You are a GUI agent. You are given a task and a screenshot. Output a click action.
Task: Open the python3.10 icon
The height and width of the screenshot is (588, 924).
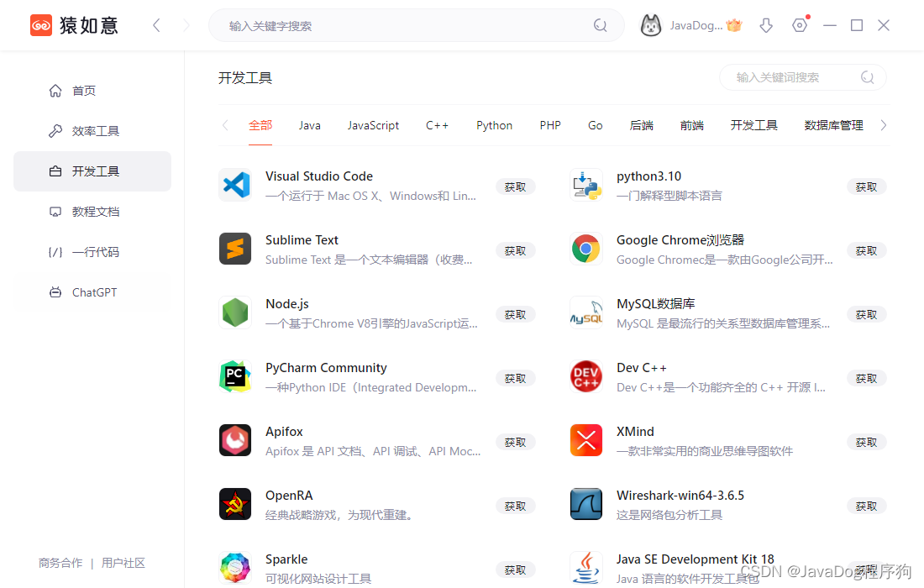[586, 185]
